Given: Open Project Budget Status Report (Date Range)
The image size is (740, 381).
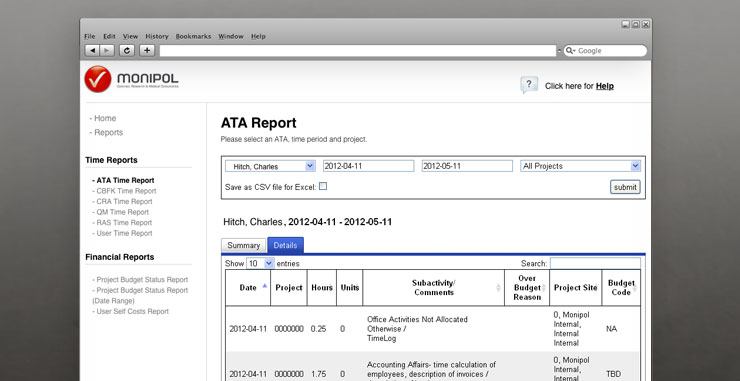Looking at the screenshot, I should [x=140, y=296].
